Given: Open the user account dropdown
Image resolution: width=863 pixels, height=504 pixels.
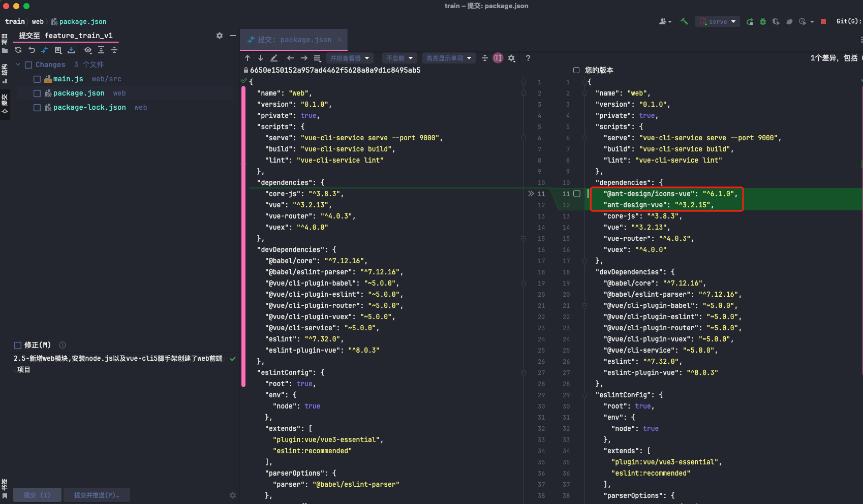Looking at the screenshot, I should click(x=665, y=21).
